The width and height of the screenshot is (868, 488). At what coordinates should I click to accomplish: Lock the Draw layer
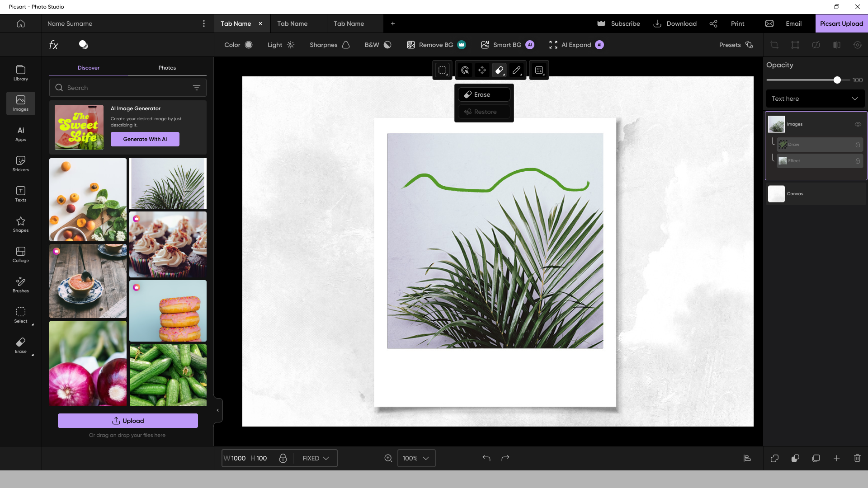tap(858, 145)
